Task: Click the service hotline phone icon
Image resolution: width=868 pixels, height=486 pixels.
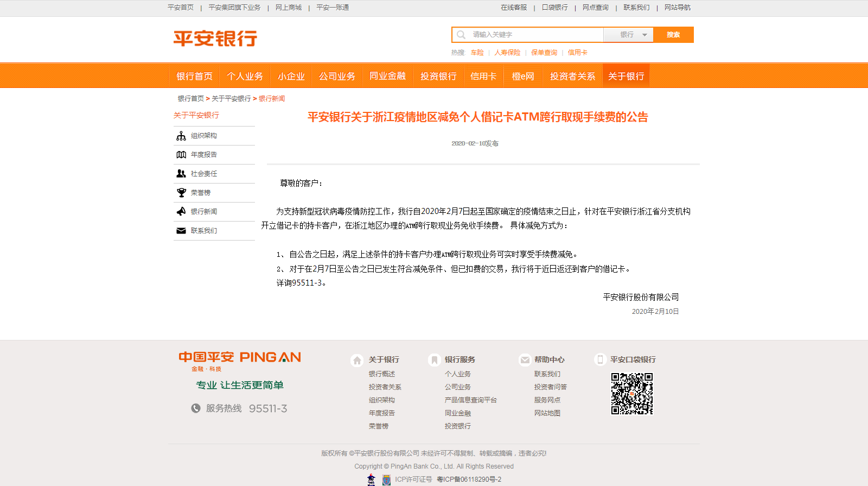Action: coord(196,408)
